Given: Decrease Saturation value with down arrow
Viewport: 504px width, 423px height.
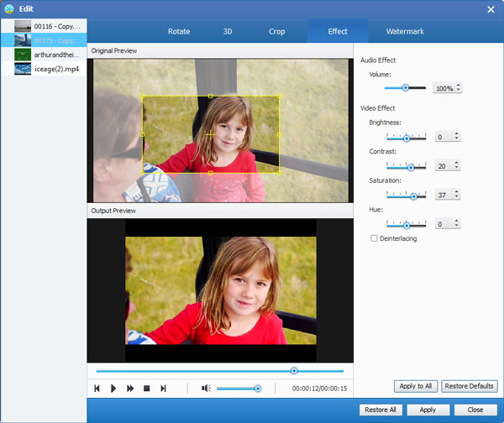Looking at the screenshot, I should point(456,196).
